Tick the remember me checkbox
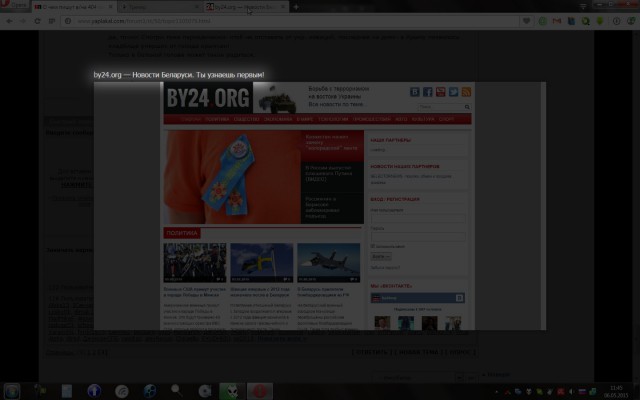Image resolution: width=640 pixels, height=400 pixels. click(373, 246)
